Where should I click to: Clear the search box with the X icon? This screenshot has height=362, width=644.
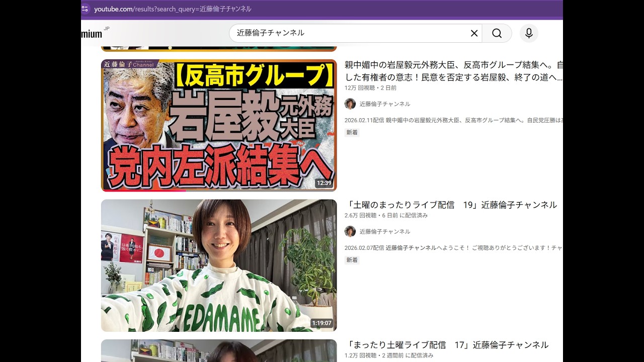474,33
